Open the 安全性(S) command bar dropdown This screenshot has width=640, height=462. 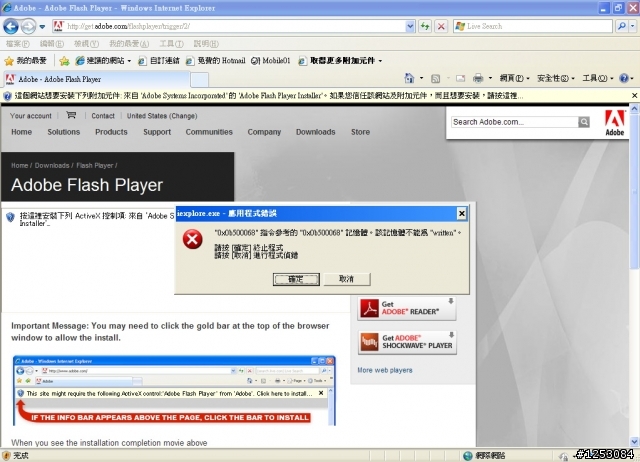coord(556,78)
